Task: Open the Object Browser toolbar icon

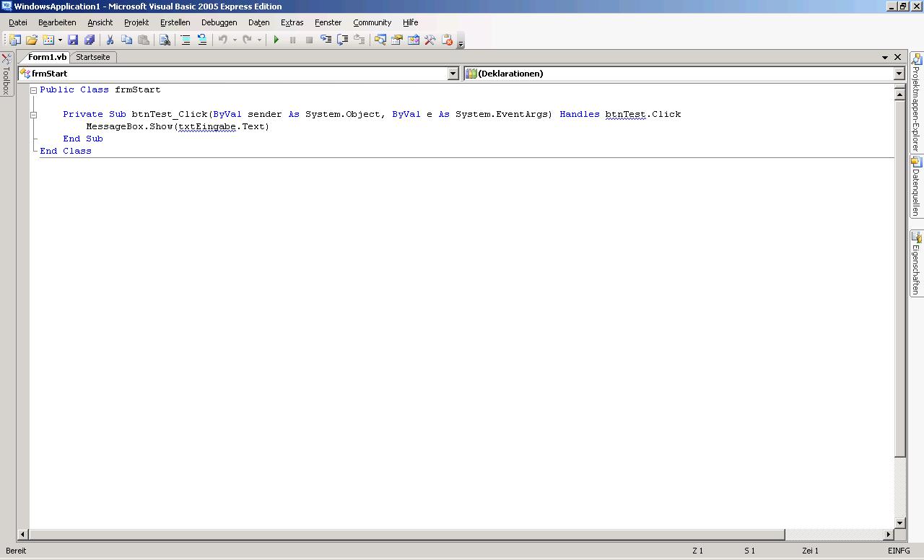Action: point(414,40)
